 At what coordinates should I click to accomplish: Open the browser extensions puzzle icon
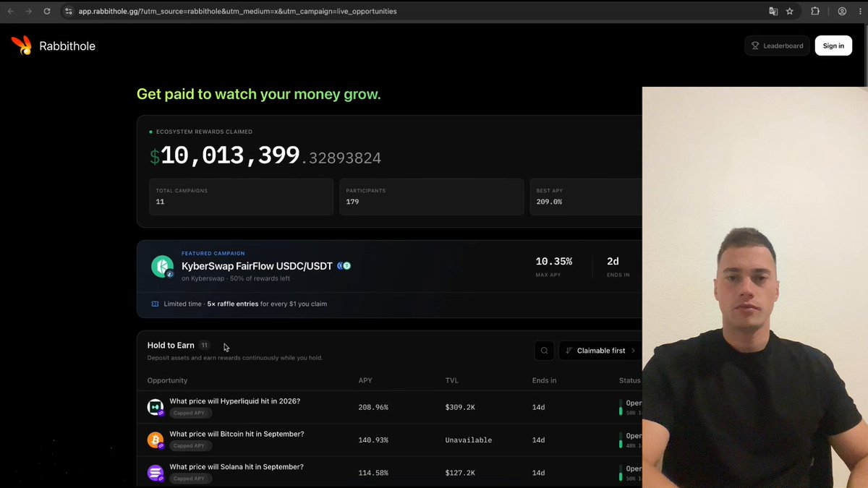[x=815, y=12]
